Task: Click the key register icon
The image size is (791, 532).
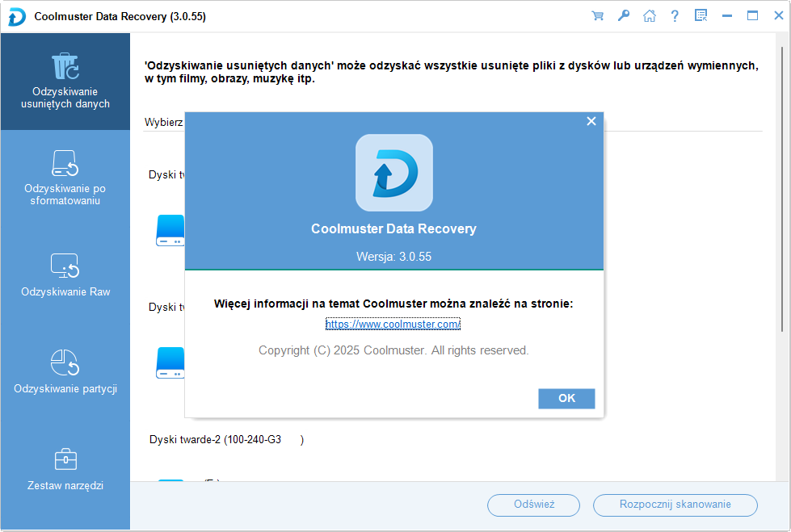Action: tap(624, 15)
